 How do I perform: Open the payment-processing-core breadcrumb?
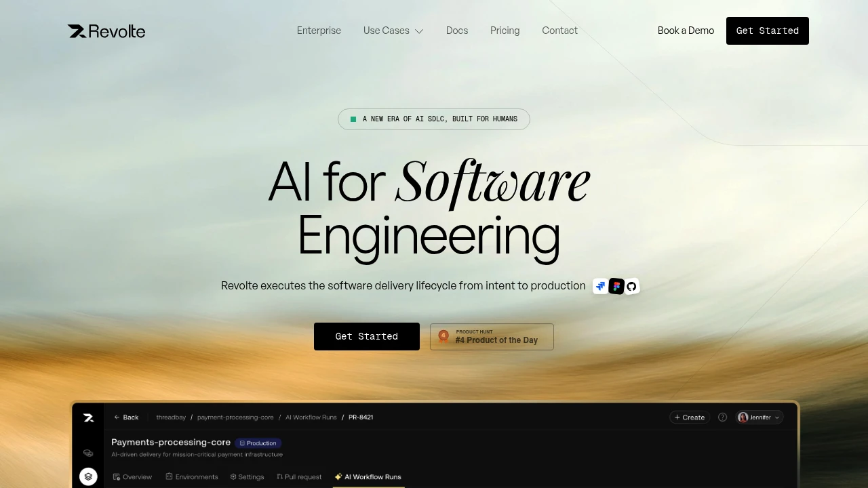[x=235, y=418]
